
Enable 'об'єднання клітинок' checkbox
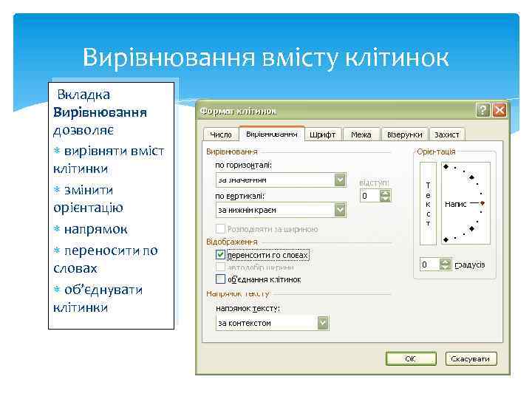pyautogui.click(x=220, y=279)
